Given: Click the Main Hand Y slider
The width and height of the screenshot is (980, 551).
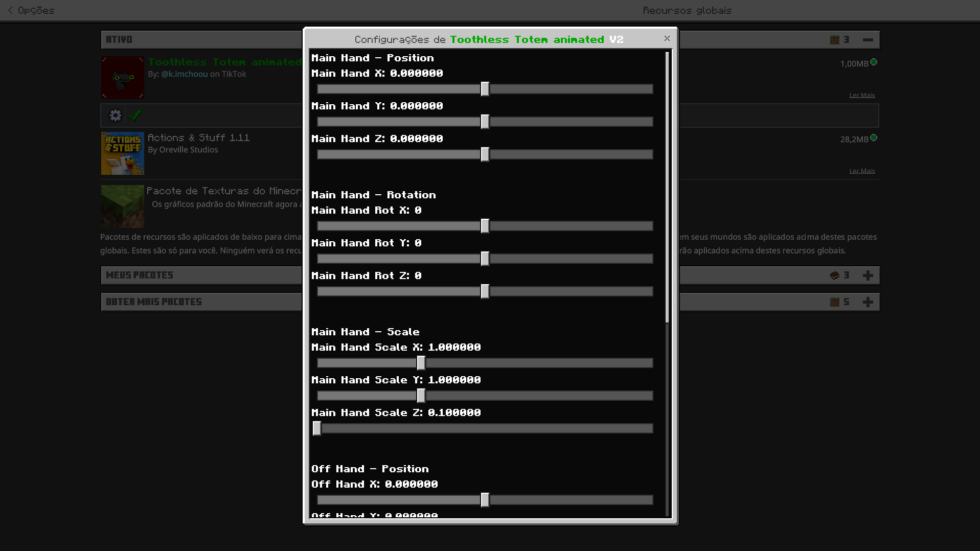Looking at the screenshot, I should click(485, 122).
